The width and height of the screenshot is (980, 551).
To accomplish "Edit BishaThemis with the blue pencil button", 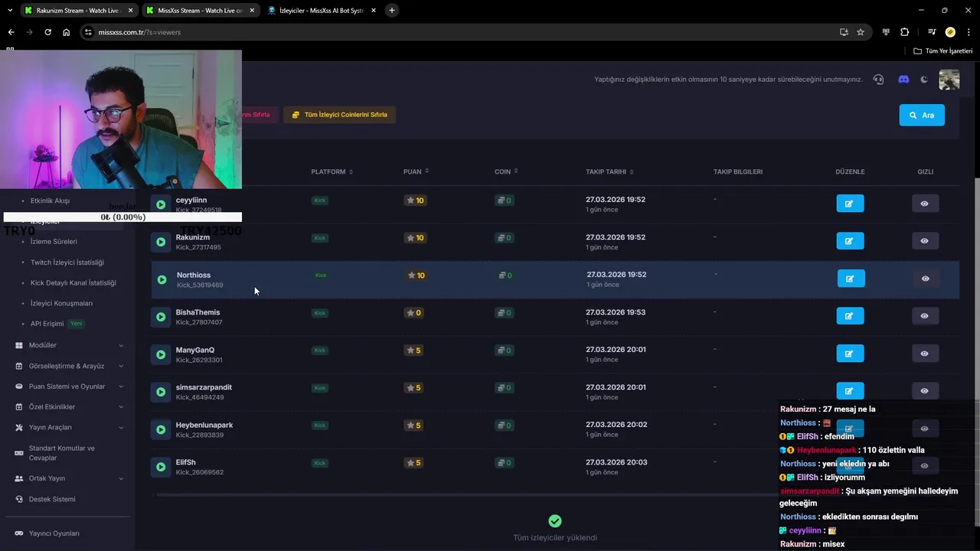I will click(x=850, y=316).
